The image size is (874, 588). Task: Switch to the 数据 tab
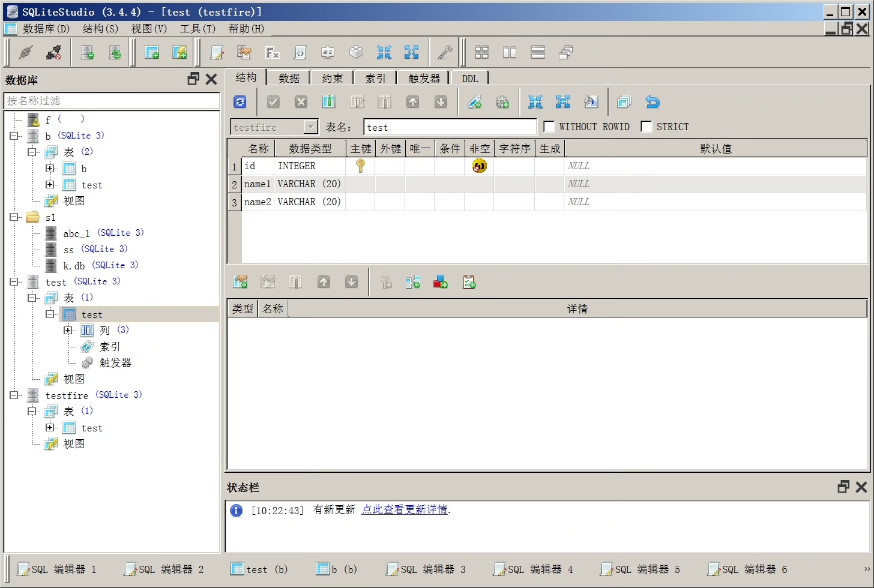(x=289, y=79)
